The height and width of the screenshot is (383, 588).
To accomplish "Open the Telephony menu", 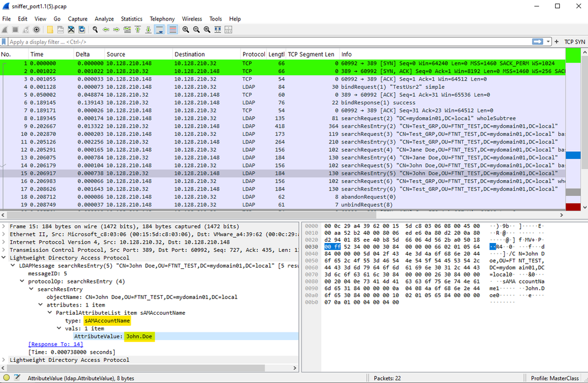I will (162, 19).
